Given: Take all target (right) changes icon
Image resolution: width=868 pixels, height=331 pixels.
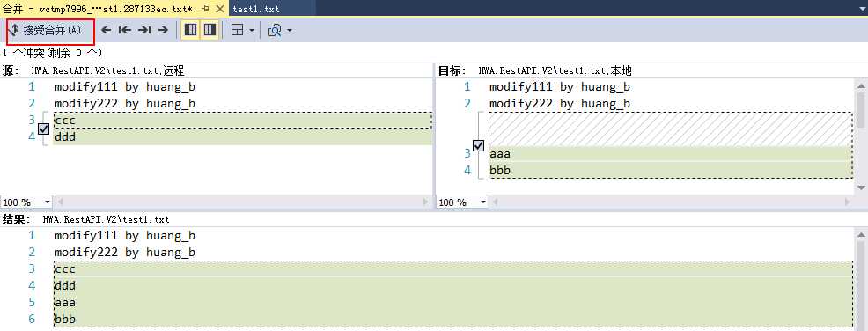Looking at the screenshot, I should [210, 30].
